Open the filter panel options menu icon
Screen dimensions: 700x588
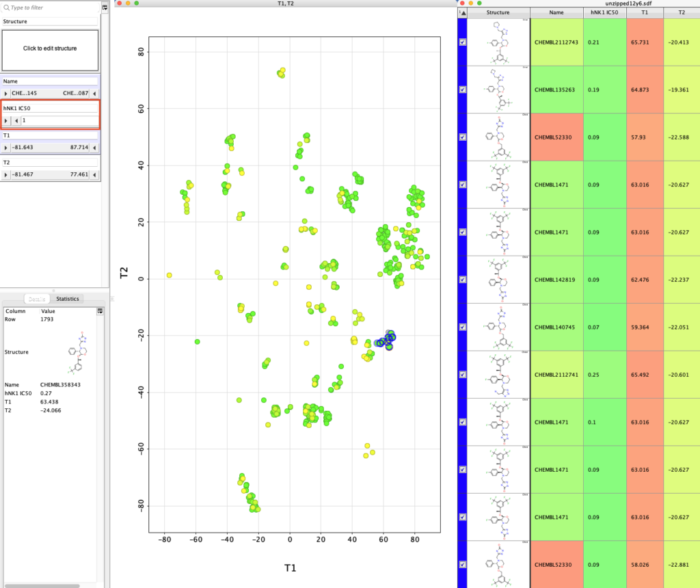(x=105, y=8)
